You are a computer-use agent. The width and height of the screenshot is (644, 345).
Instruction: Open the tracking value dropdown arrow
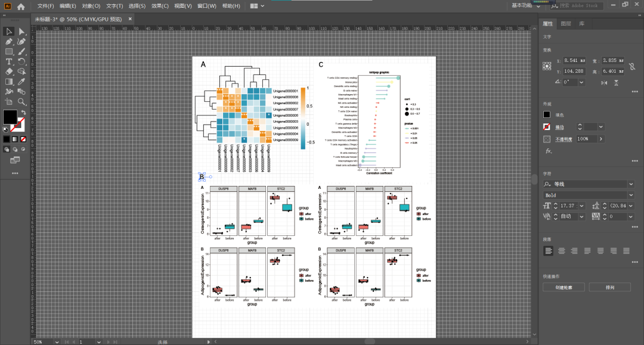coord(631,217)
